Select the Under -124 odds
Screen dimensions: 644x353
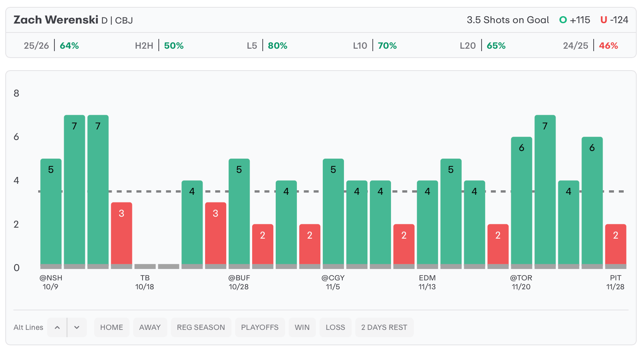[614, 20]
